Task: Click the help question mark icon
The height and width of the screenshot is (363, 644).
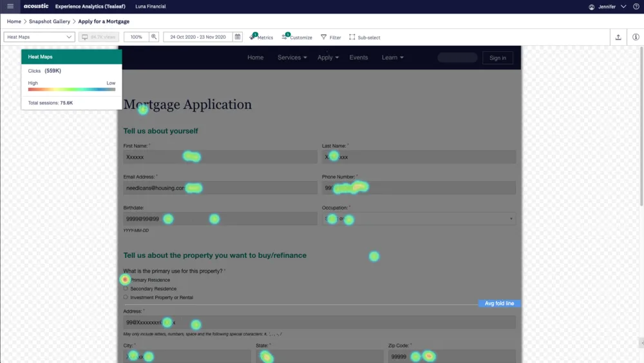Action: tap(636, 6)
